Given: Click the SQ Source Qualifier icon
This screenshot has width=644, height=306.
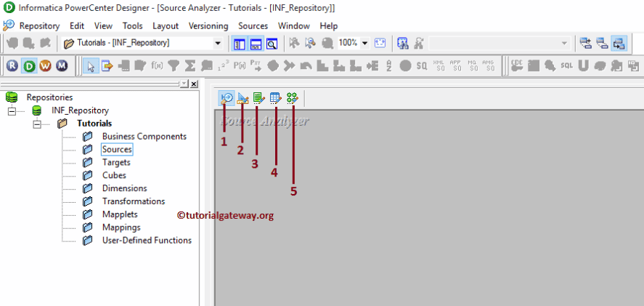Looking at the screenshot, I should coord(422,65).
